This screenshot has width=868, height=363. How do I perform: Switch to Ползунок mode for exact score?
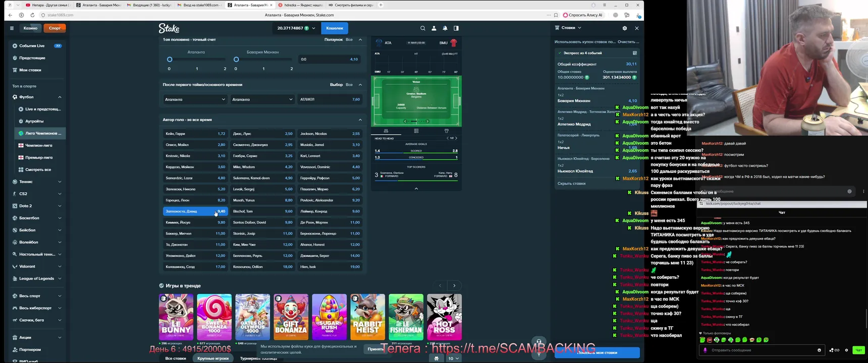click(x=334, y=39)
